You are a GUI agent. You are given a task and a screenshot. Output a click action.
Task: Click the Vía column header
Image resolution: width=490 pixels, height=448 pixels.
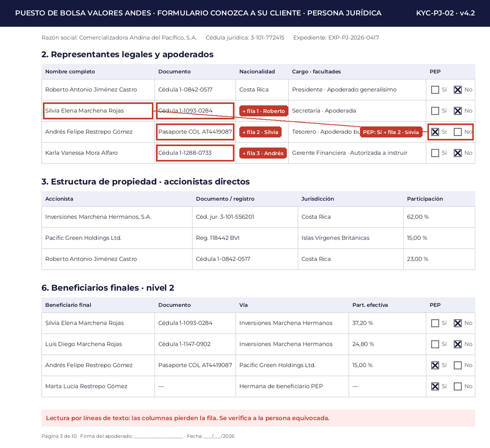pos(244,305)
